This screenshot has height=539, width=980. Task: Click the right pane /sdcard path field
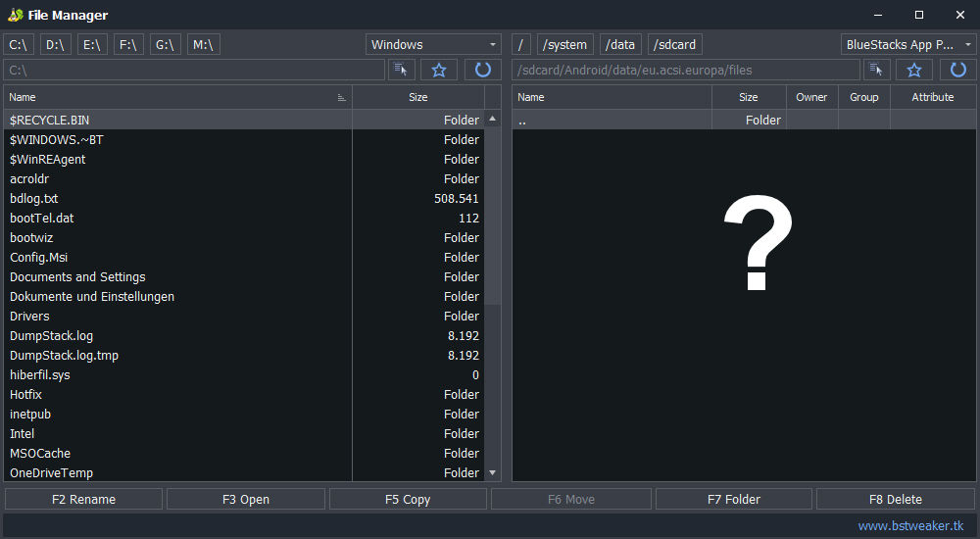686,70
